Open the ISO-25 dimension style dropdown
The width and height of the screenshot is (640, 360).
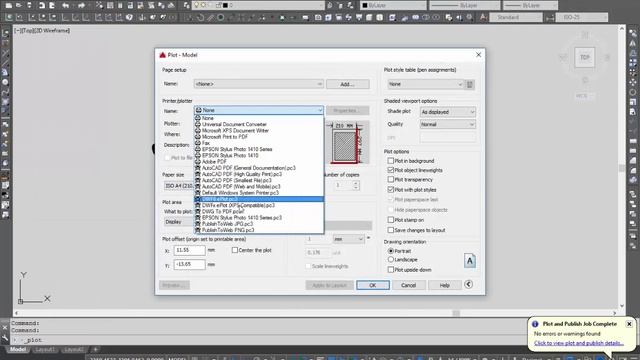pyautogui.click(x=582, y=17)
